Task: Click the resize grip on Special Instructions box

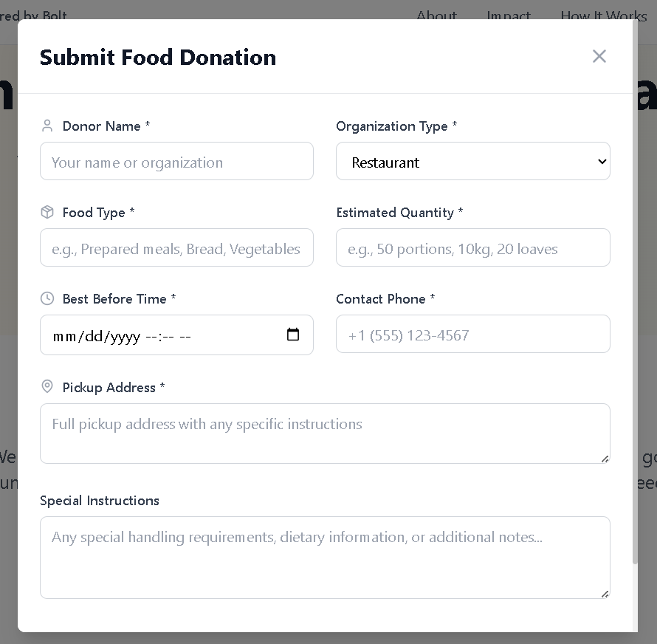Action: [x=605, y=592]
